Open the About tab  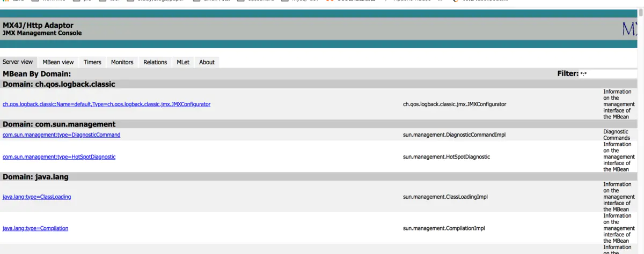point(207,62)
